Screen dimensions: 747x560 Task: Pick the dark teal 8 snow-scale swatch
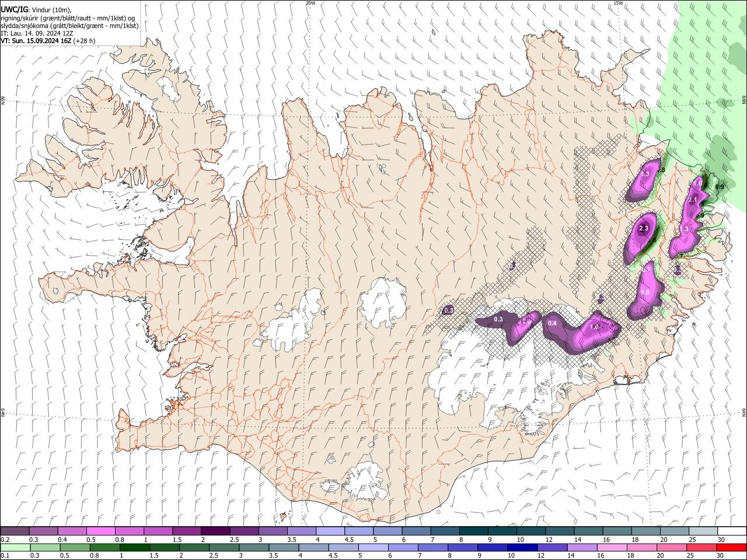473,531
